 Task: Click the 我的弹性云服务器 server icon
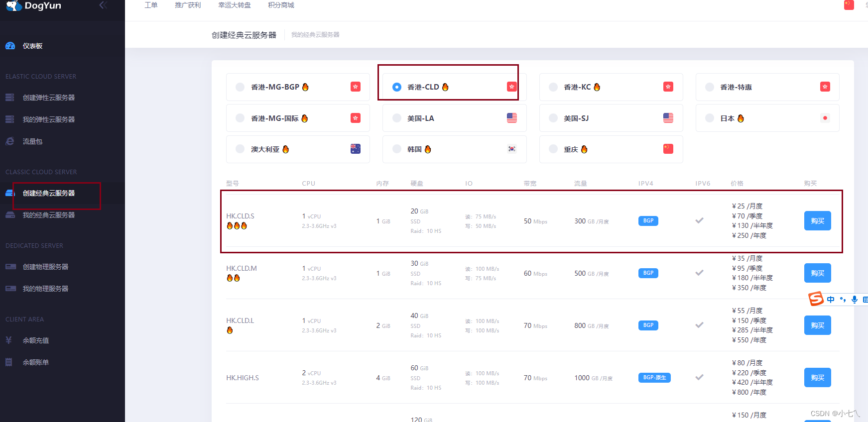10,119
